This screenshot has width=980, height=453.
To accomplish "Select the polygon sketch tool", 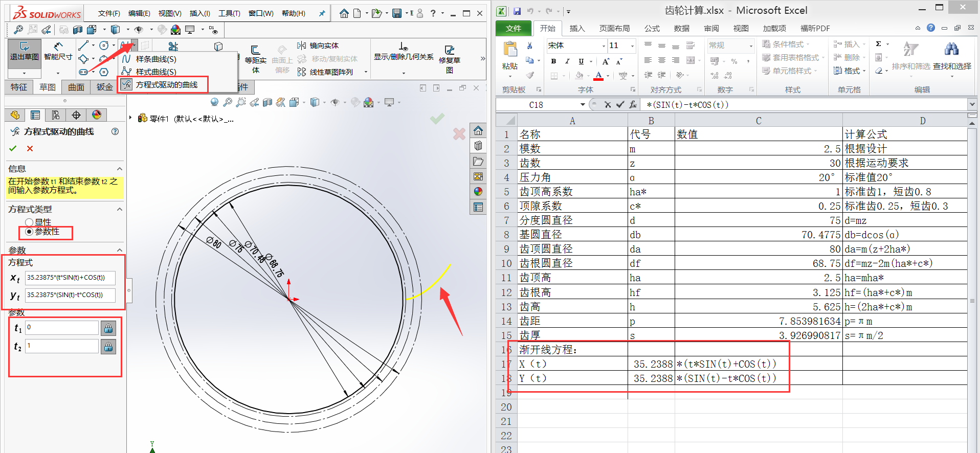I will point(104,72).
